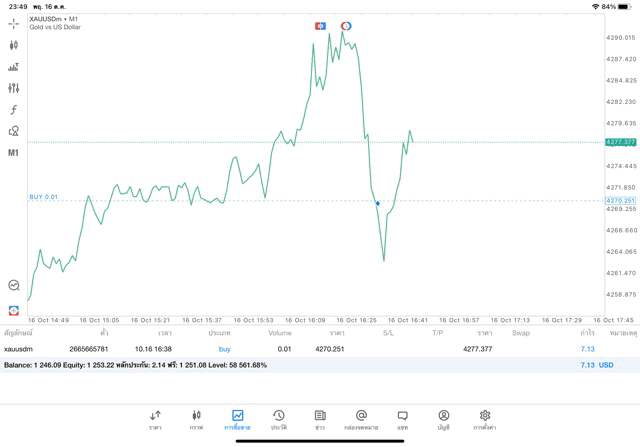The height and width of the screenshot is (447, 640).
Task: Open the indicators function (f) icon
Action: [13, 110]
